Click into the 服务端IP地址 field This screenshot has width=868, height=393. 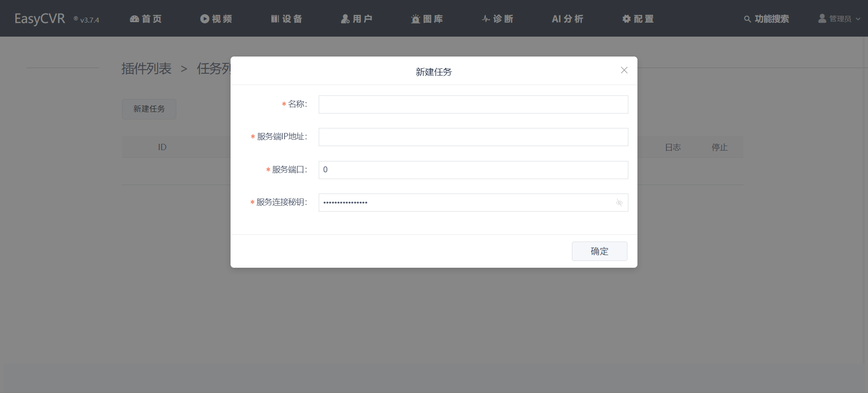(x=473, y=137)
